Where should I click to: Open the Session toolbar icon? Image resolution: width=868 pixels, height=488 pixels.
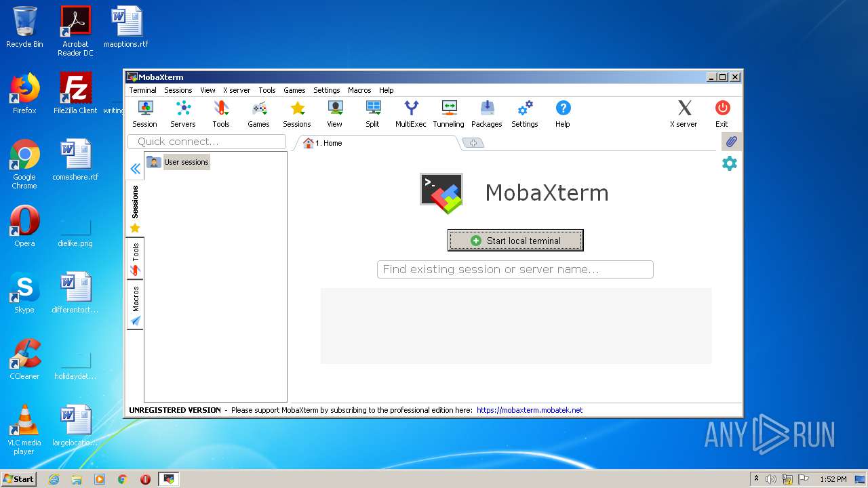click(144, 114)
